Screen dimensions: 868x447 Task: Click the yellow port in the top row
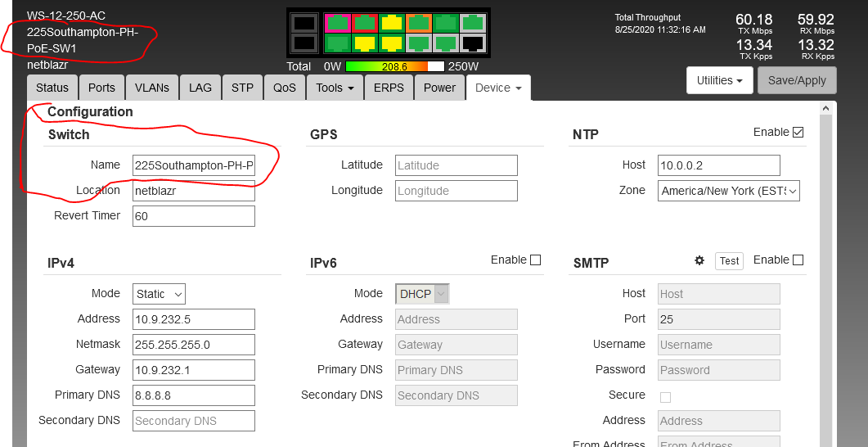(x=390, y=23)
